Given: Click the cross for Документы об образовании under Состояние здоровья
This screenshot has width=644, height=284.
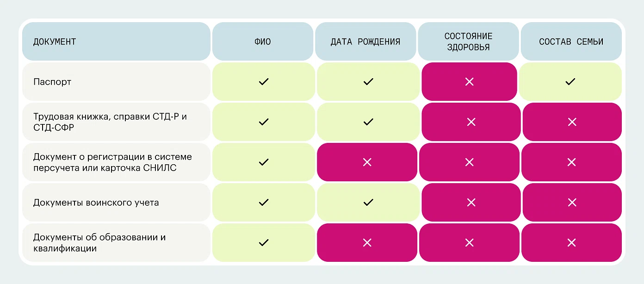Looking at the screenshot, I should pos(469,243).
